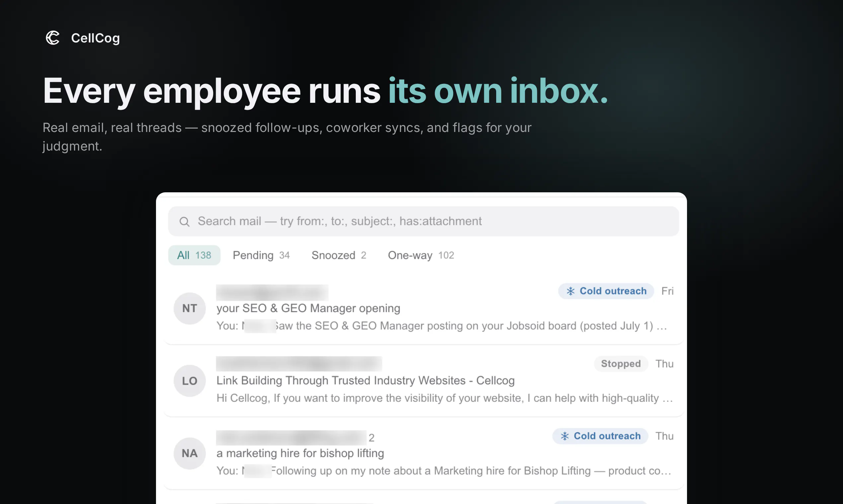
Task: Open "a marketing hire for bishop lifting" email
Action: click(300, 453)
